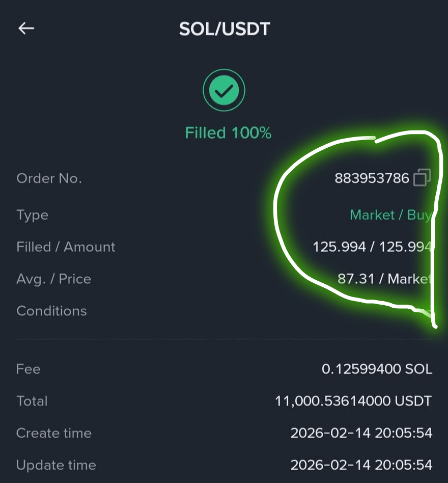Tap the Filled / Amount label

[x=66, y=247]
